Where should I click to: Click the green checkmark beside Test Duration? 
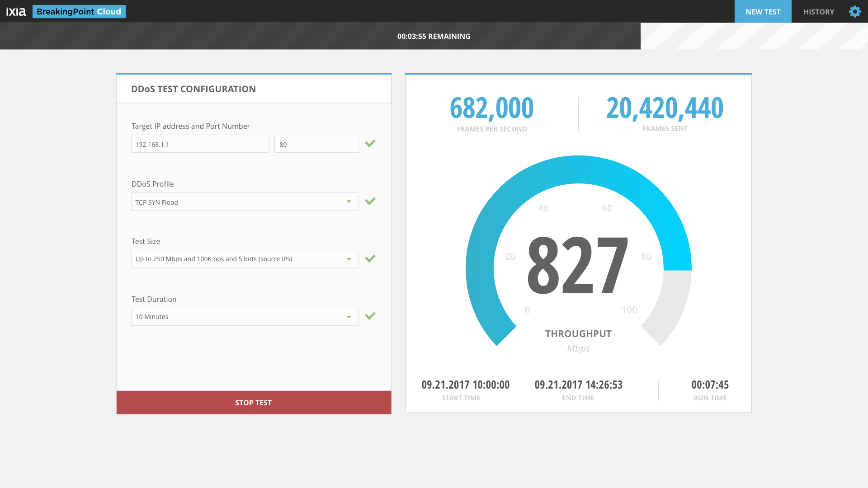tap(370, 316)
